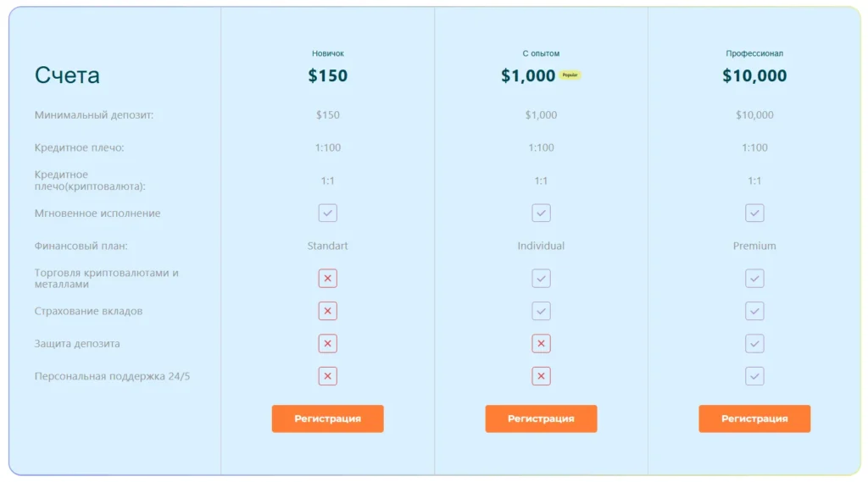This screenshot has height=482, width=868.
Task: Select Регистрация button under Профессионал plan
Action: tap(754, 418)
